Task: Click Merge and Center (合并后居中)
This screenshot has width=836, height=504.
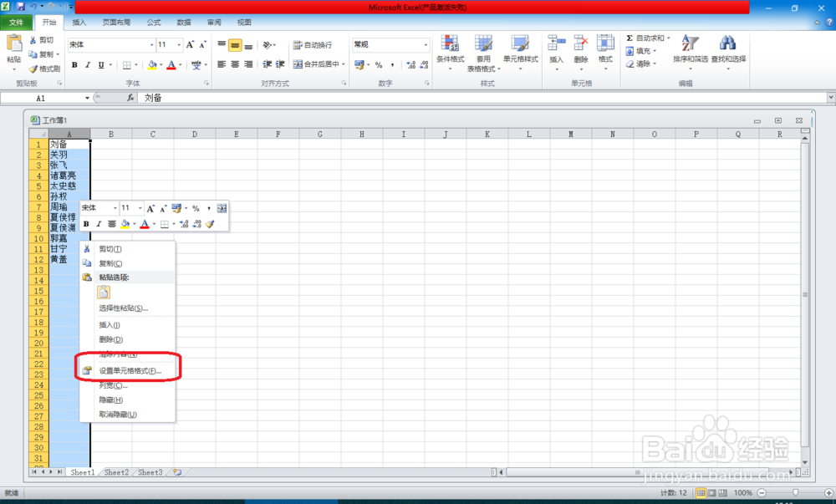Action: 316,64
